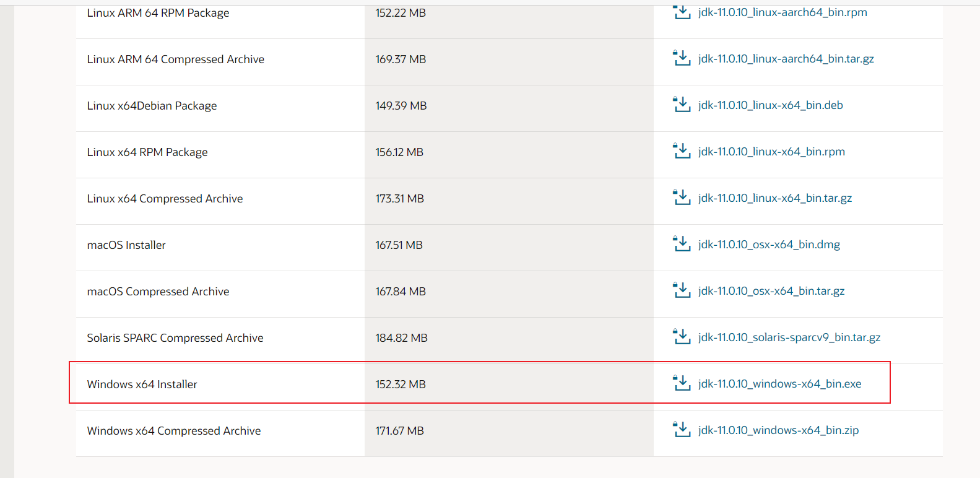Click download icon for windows-x64_bin.zip

pyautogui.click(x=682, y=429)
